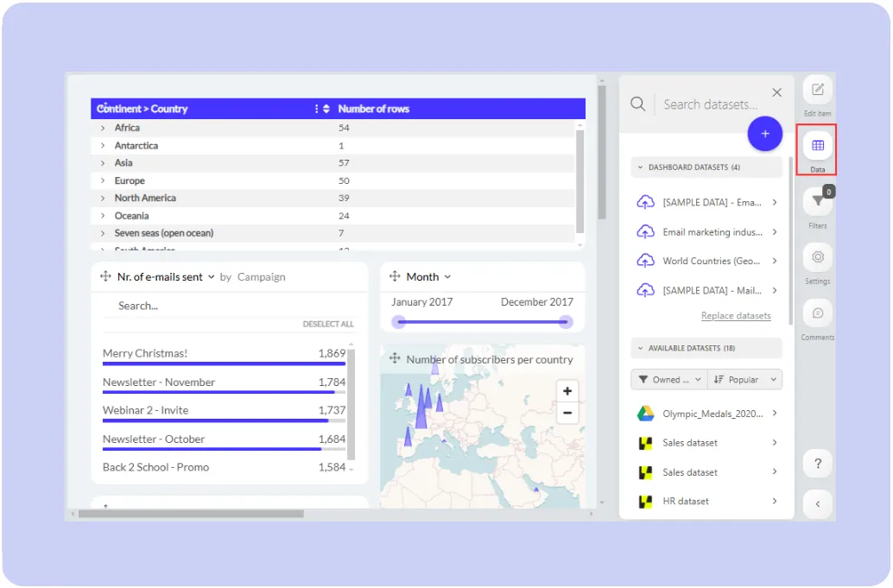Open the Month dropdown
This screenshot has height=588, width=893.
447,276
